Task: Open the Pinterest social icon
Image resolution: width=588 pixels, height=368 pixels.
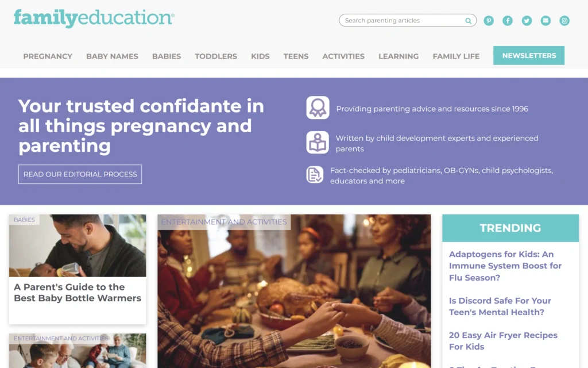Action: [x=488, y=21]
